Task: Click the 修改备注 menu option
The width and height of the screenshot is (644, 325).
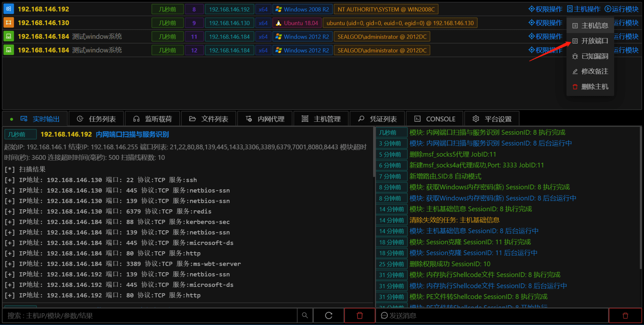Action: tap(590, 71)
